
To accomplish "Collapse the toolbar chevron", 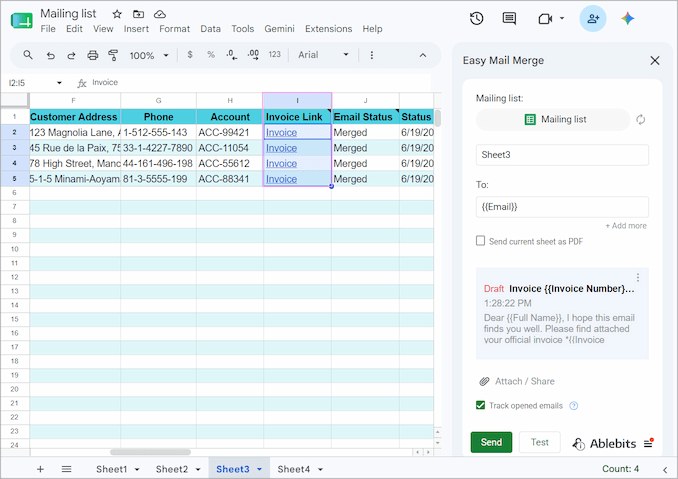I will coord(423,55).
